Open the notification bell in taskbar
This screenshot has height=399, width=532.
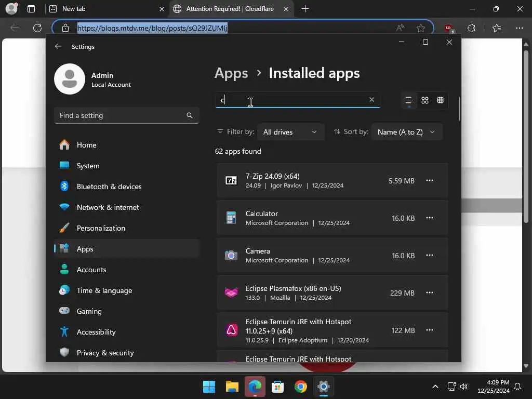coord(518,387)
